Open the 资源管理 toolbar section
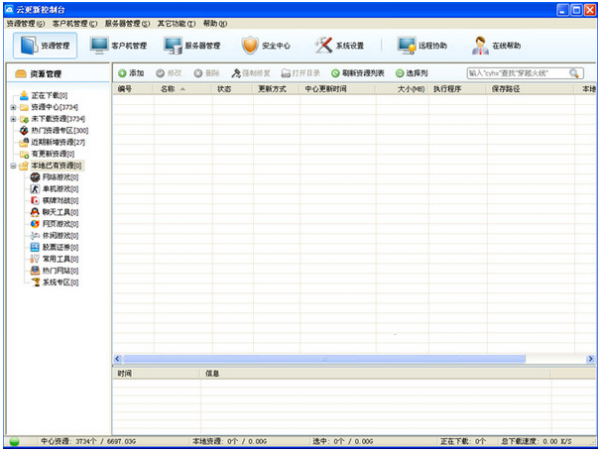This screenshot has height=452, width=600. pyautogui.click(x=45, y=46)
